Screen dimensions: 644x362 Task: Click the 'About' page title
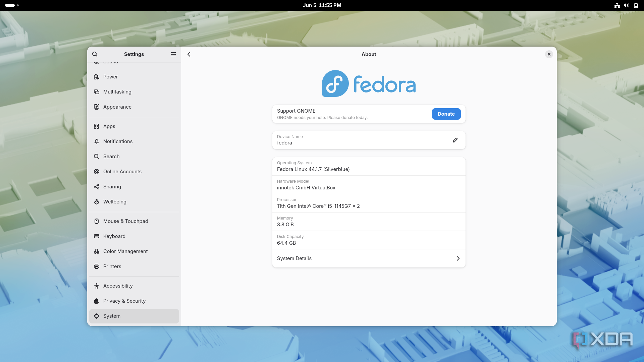point(369,54)
